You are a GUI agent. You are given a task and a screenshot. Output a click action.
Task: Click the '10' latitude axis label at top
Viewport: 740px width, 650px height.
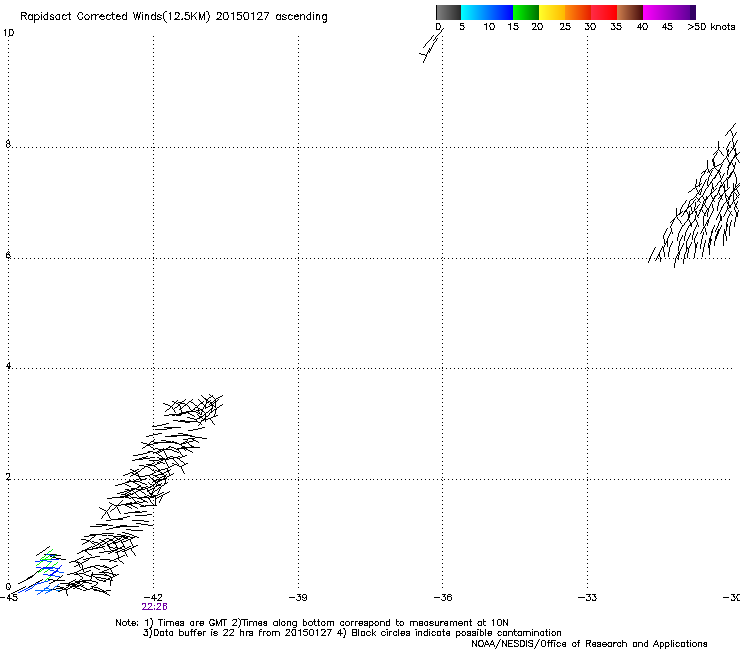[x=8, y=33]
